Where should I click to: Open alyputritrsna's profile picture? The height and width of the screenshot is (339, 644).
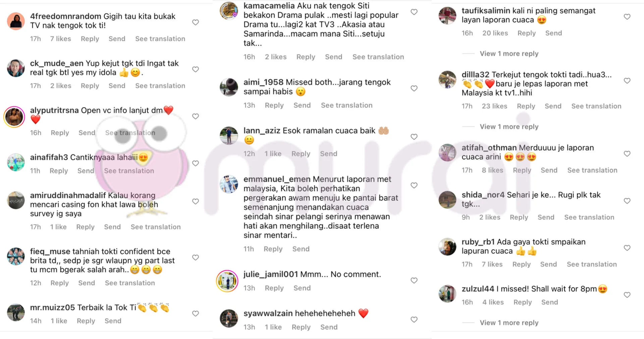click(x=14, y=117)
